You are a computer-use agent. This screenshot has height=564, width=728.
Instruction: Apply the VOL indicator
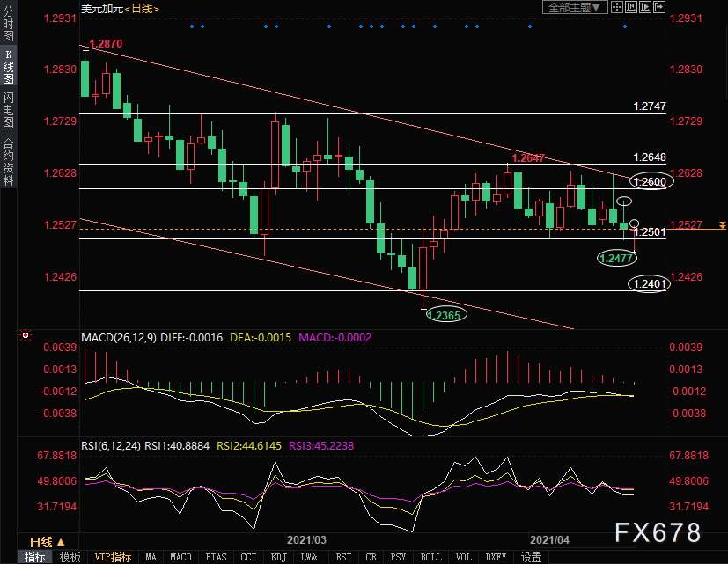(463, 557)
